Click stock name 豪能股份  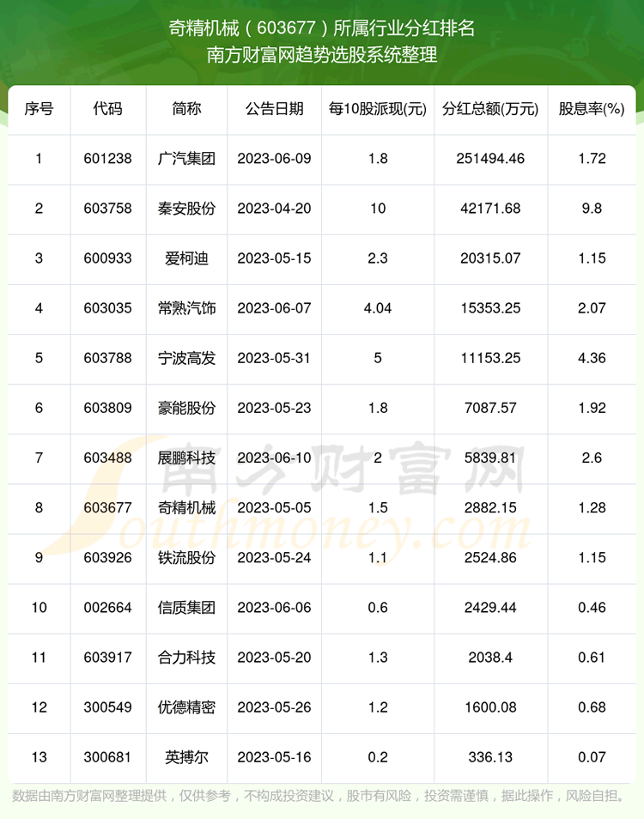click(x=186, y=408)
